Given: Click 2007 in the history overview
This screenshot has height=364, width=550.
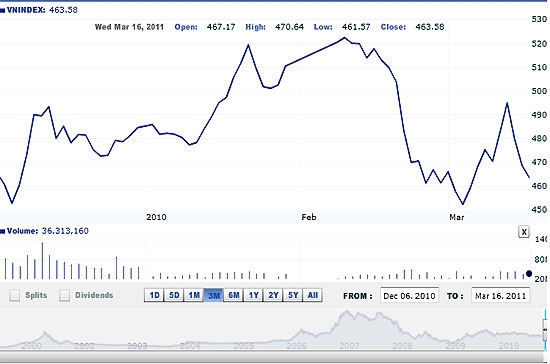Looking at the screenshot, I should pyautogui.click(x=349, y=346).
